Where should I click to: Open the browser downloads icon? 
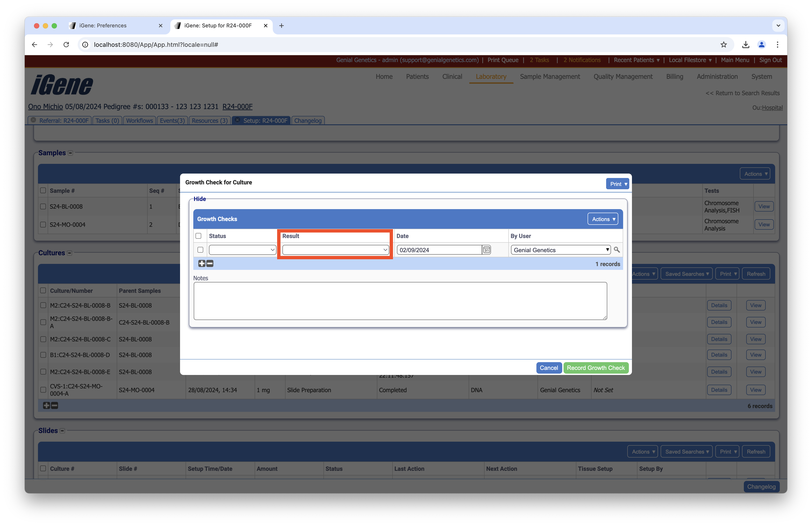pyautogui.click(x=745, y=45)
